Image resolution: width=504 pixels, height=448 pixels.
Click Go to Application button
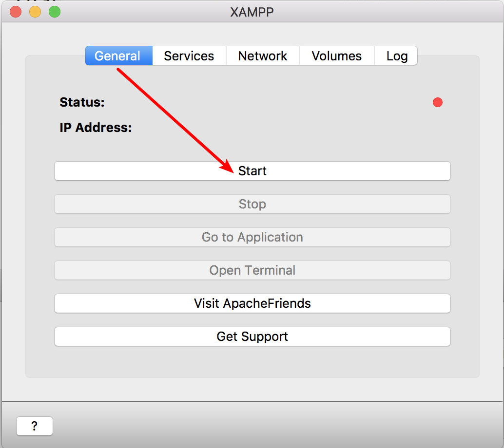click(252, 237)
